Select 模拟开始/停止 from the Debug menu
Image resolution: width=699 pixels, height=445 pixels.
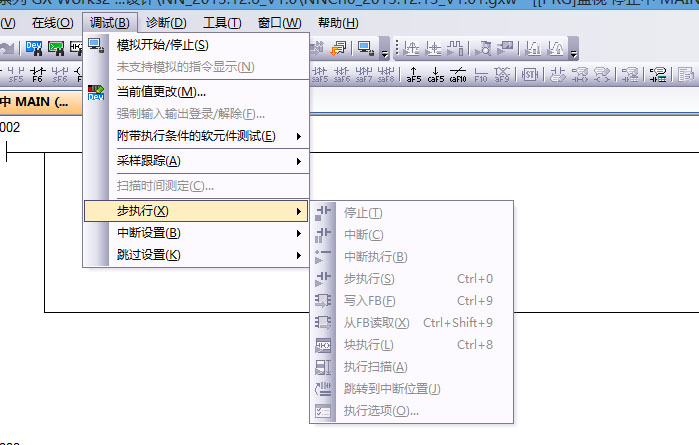[163, 45]
